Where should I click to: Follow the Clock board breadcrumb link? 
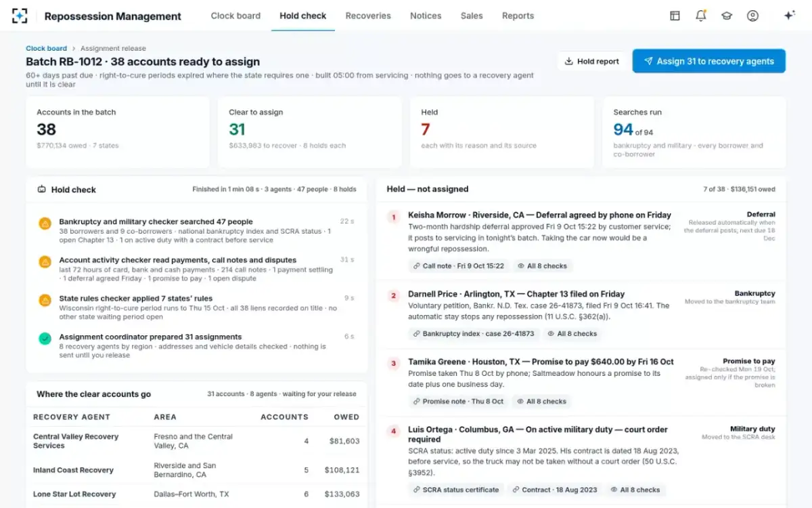(x=46, y=49)
